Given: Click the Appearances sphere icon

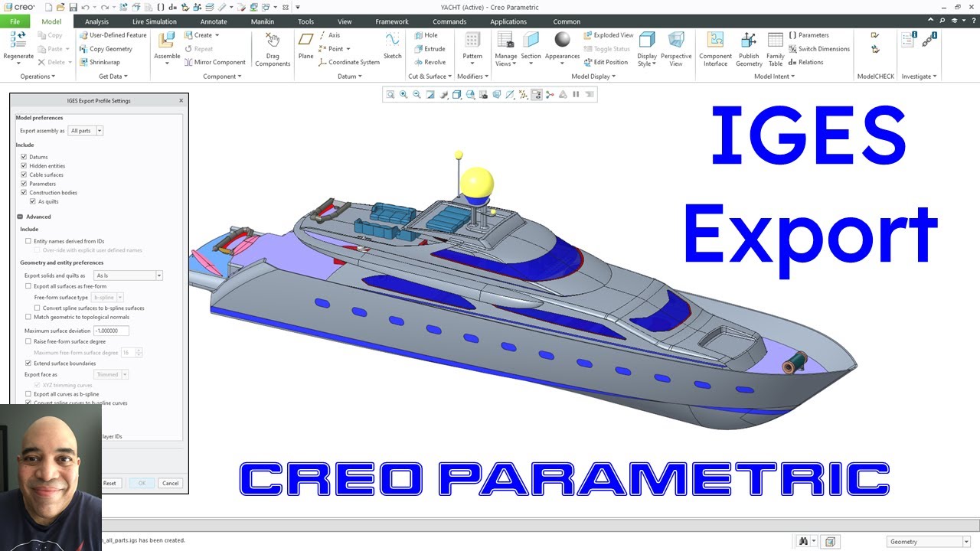Looking at the screenshot, I should point(562,40).
